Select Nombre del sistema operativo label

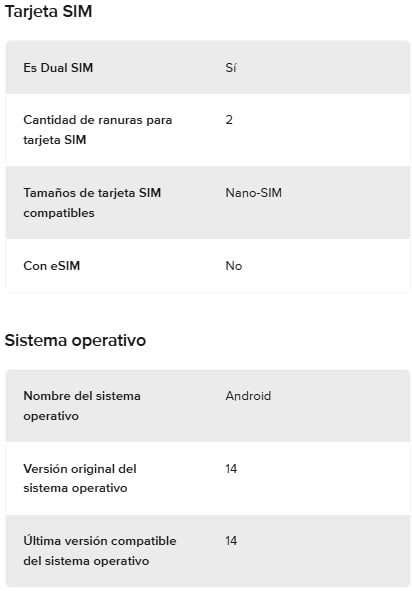pos(82,406)
